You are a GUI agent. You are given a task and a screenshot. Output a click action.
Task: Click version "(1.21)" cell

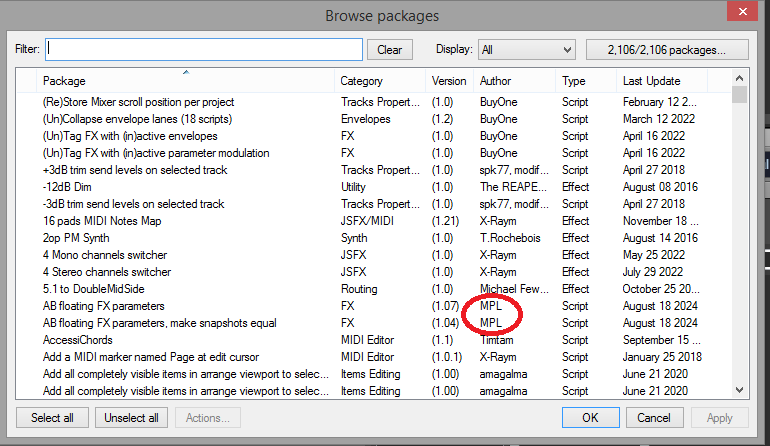(445, 221)
